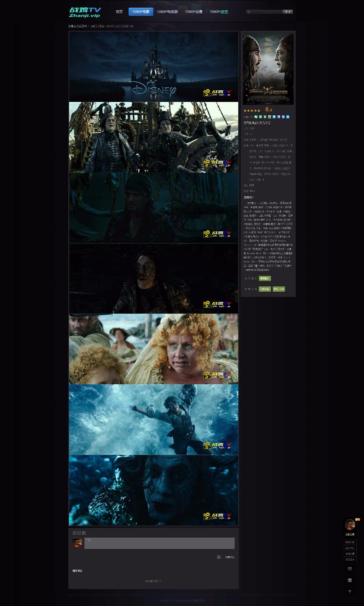This screenshot has width=364, height=606.
Task: Open the curly-haired woman screenshot
Action: 154,349
